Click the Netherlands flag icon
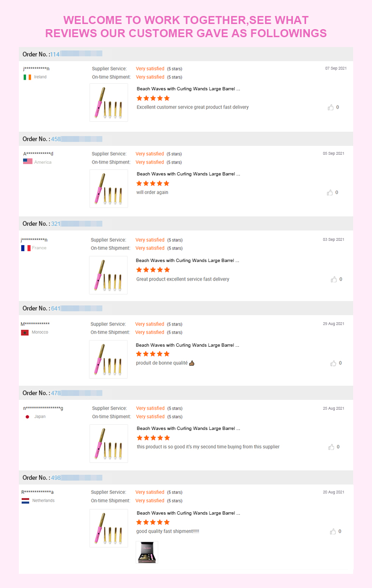This screenshot has width=372, height=588. click(x=25, y=501)
